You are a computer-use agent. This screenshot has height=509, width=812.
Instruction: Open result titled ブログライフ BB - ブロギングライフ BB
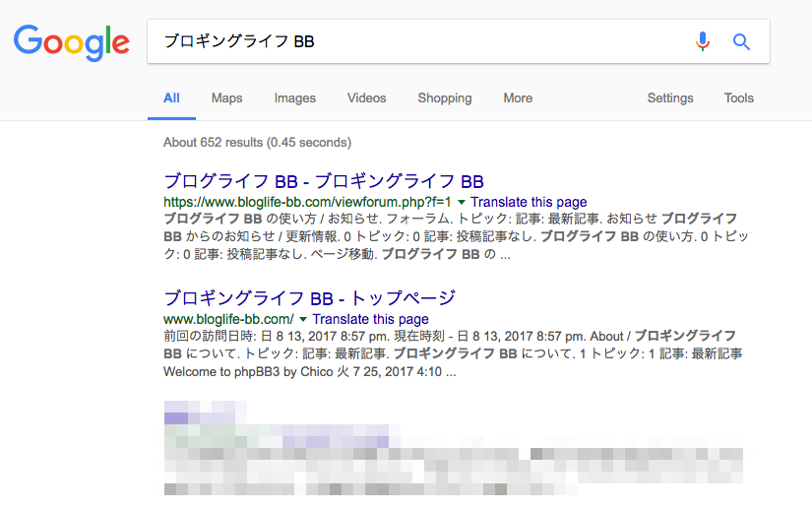(324, 181)
